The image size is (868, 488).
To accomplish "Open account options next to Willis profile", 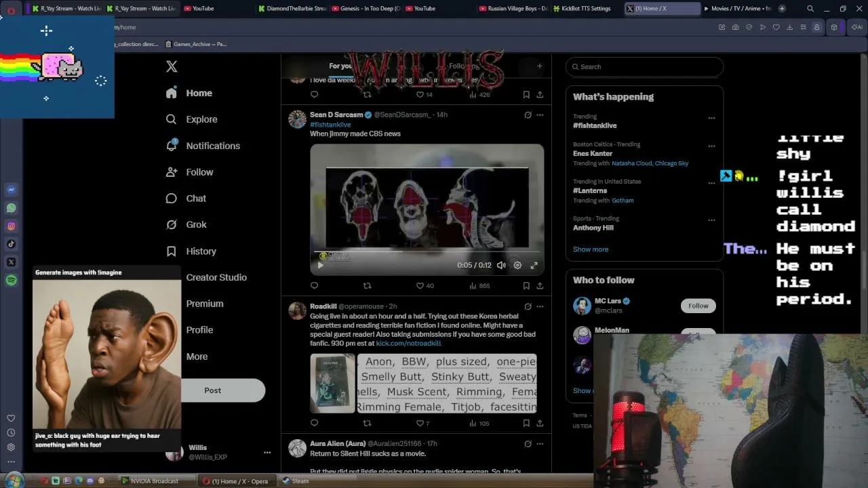I will tap(267, 452).
